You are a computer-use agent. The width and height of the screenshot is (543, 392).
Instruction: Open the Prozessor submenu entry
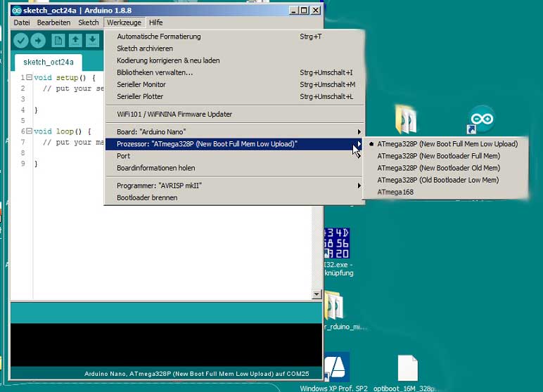pyautogui.click(x=235, y=144)
